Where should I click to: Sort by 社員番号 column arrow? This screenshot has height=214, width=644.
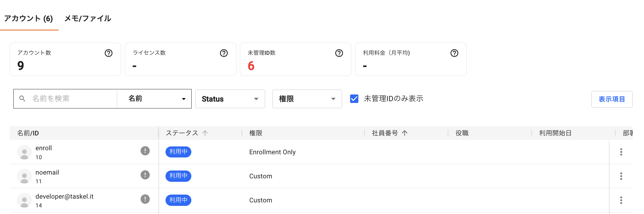pos(405,133)
